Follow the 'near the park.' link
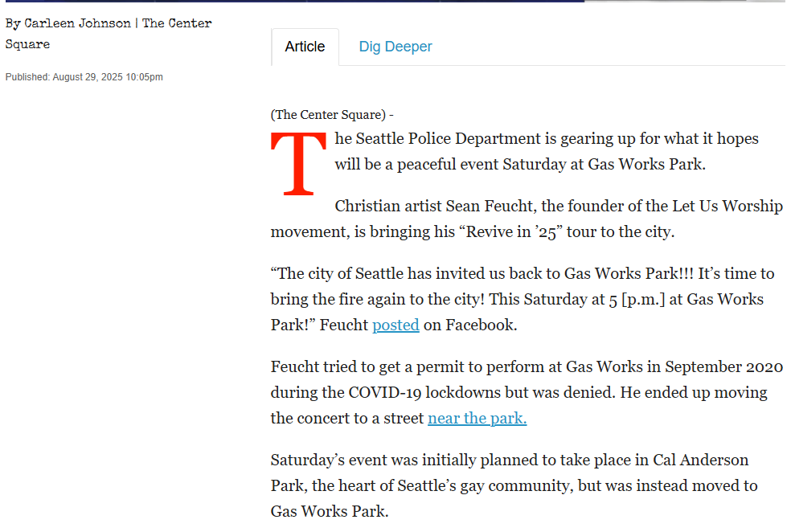This screenshot has height=532, width=791. pyautogui.click(x=477, y=419)
